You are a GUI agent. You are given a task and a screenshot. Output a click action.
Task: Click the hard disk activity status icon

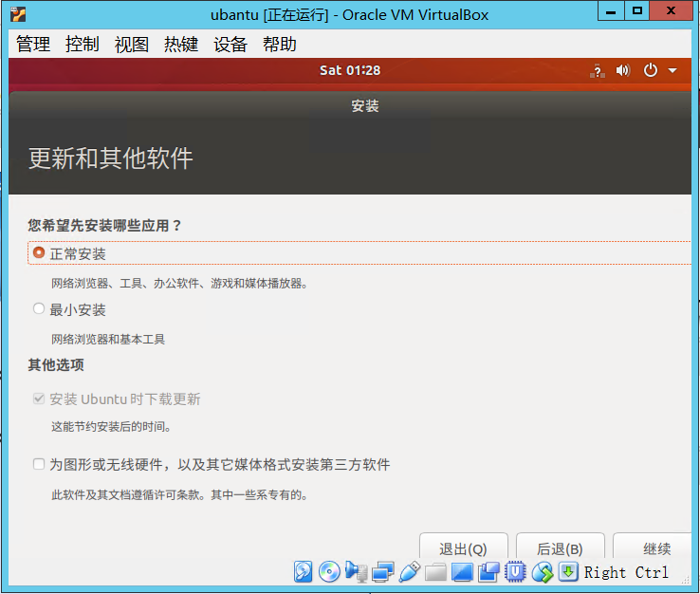(303, 571)
